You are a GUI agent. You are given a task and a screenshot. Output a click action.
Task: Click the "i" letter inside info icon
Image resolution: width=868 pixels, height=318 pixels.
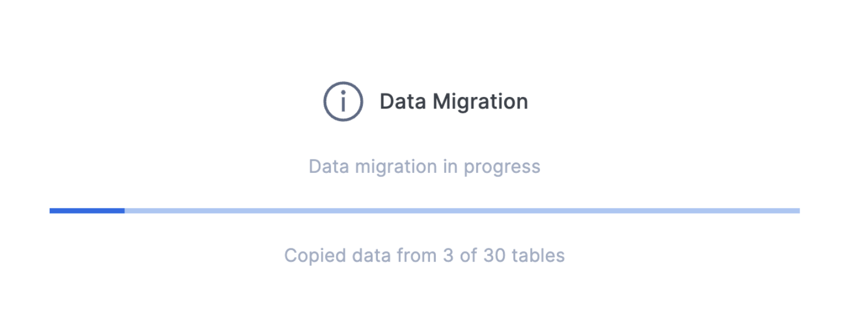[343, 102]
